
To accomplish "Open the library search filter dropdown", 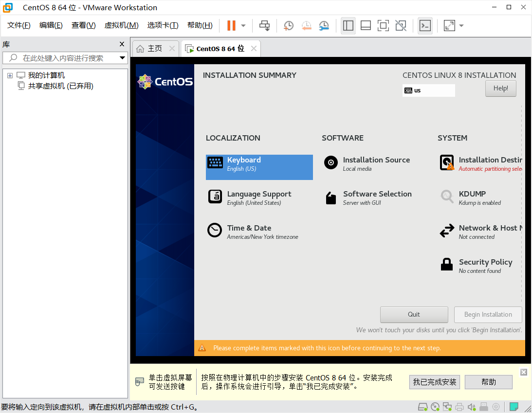I will [x=123, y=58].
